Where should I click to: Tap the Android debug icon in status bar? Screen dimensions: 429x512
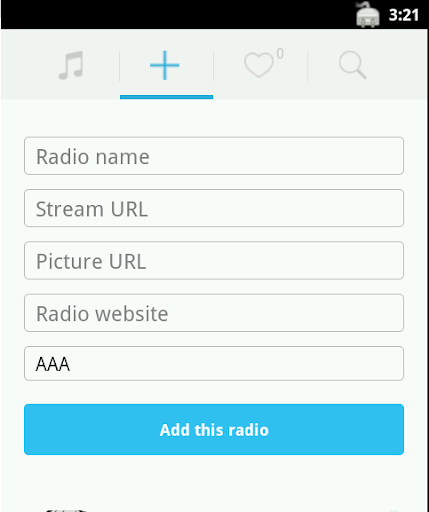click(367, 14)
